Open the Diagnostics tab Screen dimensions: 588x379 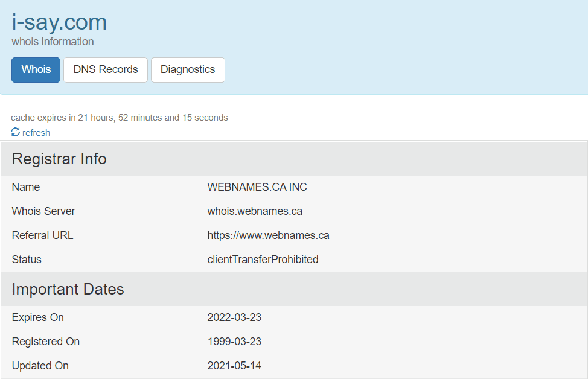point(188,70)
